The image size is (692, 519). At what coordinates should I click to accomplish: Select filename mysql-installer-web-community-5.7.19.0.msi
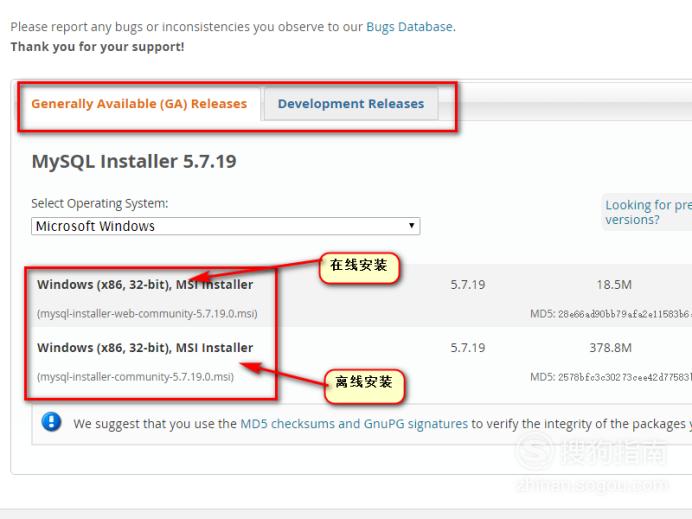(147, 314)
